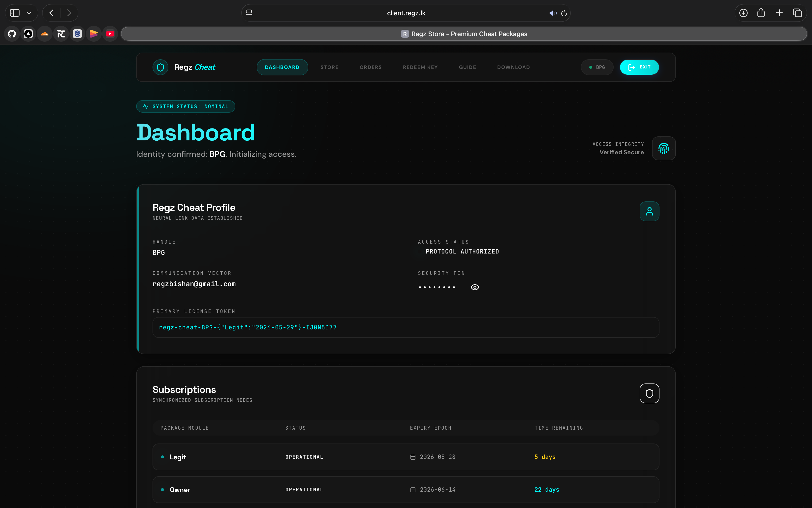The width and height of the screenshot is (812, 508).
Task: Click the client.regz.lk address bar
Action: pos(406,13)
